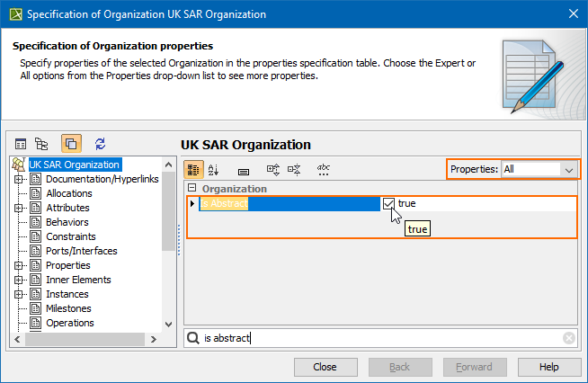Collapse the Organization property group
This screenshot has width=588, height=383.
[x=192, y=189]
